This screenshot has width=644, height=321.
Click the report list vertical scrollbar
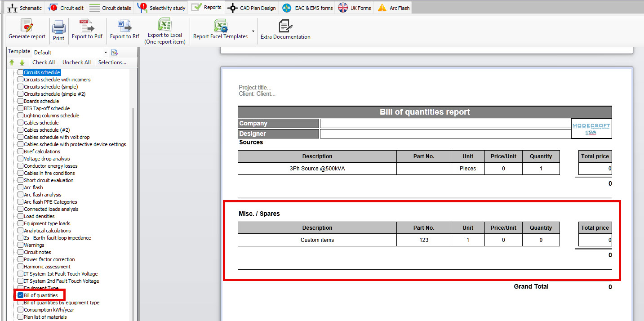(133, 202)
